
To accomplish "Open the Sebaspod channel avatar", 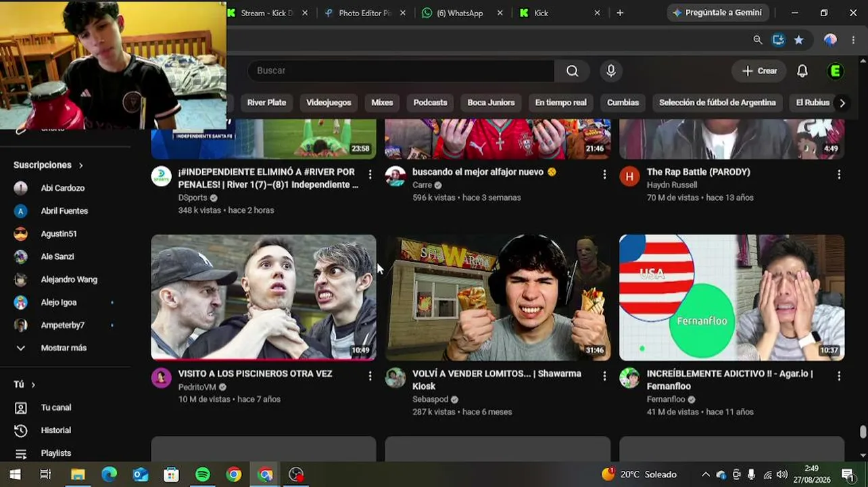I will pyautogui.click(x=395, y=378).
